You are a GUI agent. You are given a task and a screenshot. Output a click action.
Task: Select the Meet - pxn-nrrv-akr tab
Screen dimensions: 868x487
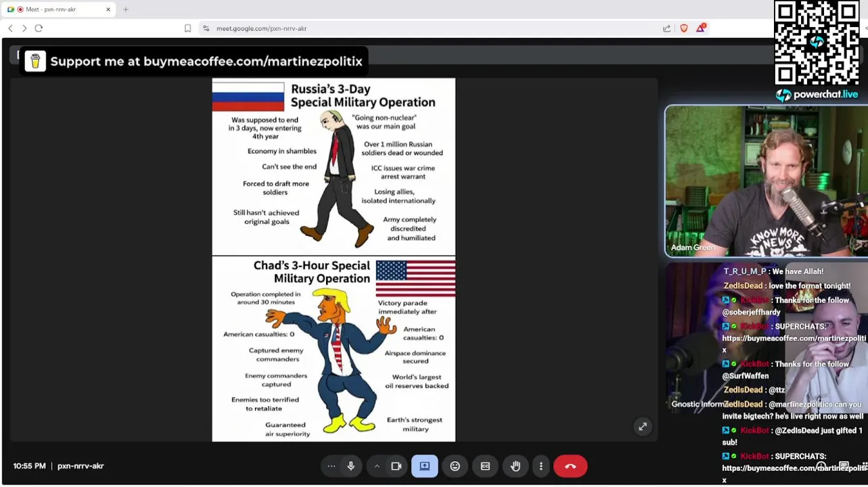point(59,9)
